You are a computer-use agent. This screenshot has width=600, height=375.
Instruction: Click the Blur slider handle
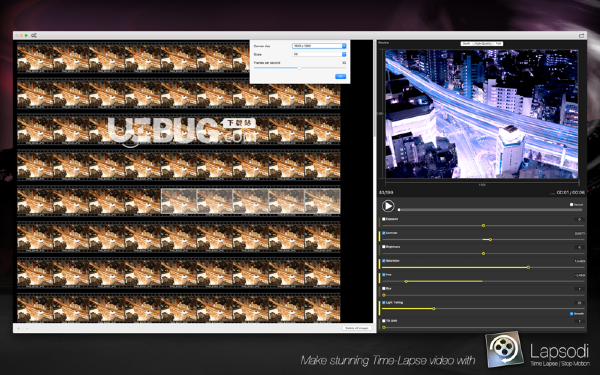coord(384,295)
